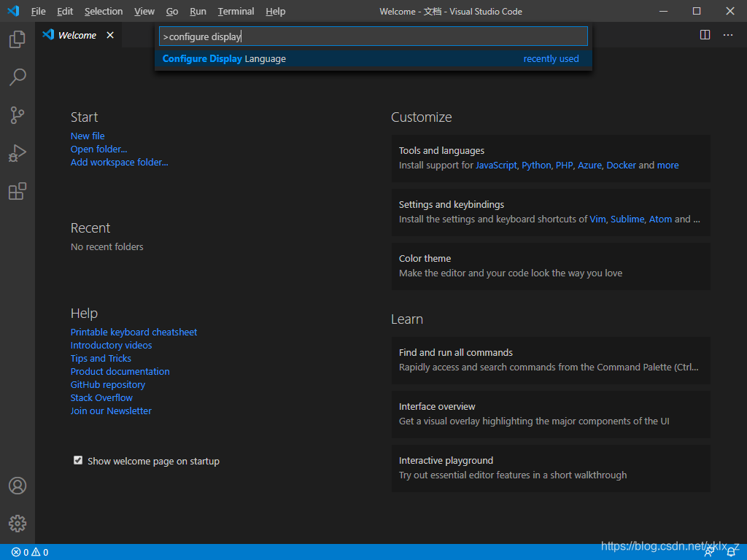Open Introductory videos link
This screenshot has width=747, height=560.
point(111,345)
